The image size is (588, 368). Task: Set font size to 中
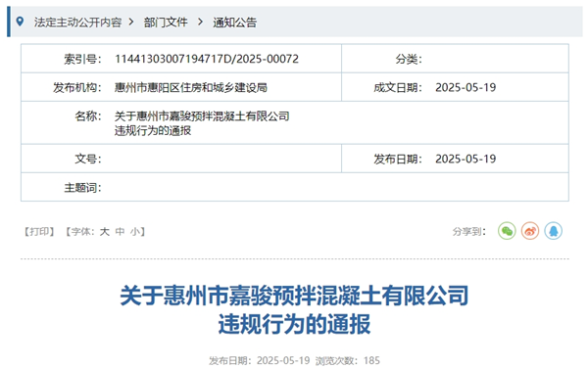[x=120, y=232]
